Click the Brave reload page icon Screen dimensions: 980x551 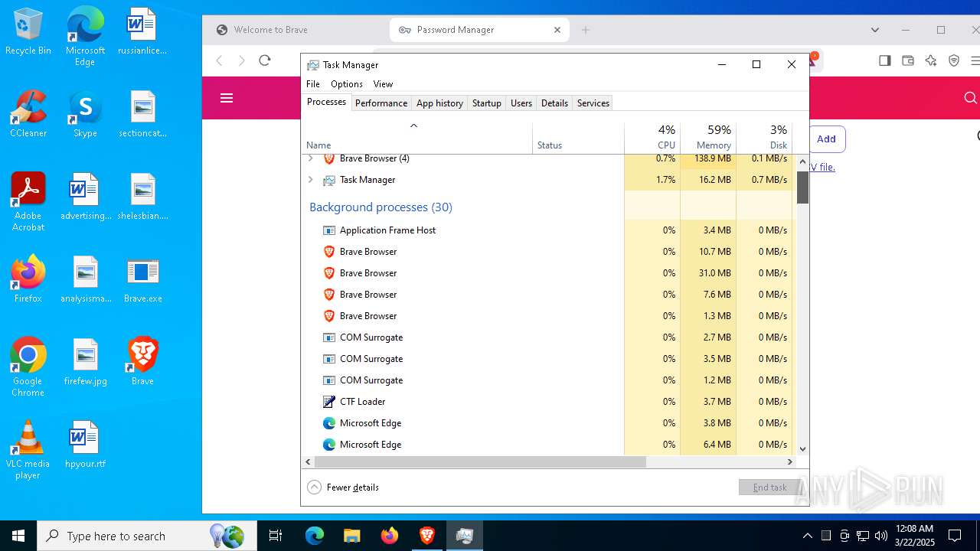[x=265, y=60]
